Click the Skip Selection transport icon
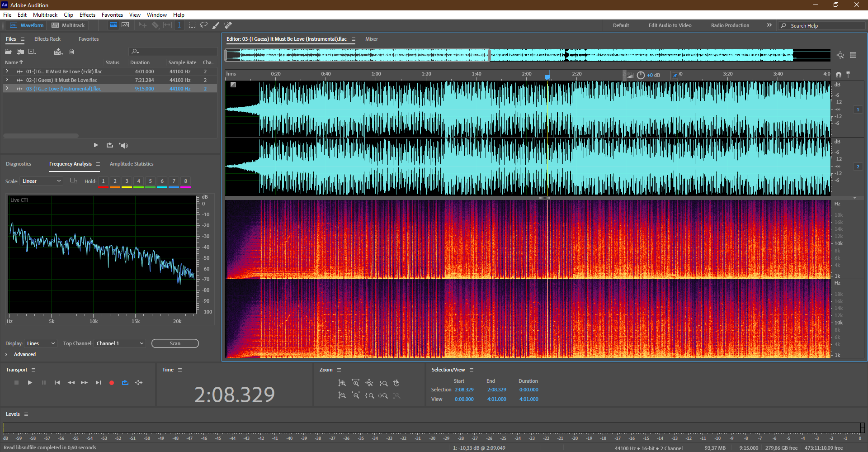Viewport: 868px width, 452px height. [139, 383]
